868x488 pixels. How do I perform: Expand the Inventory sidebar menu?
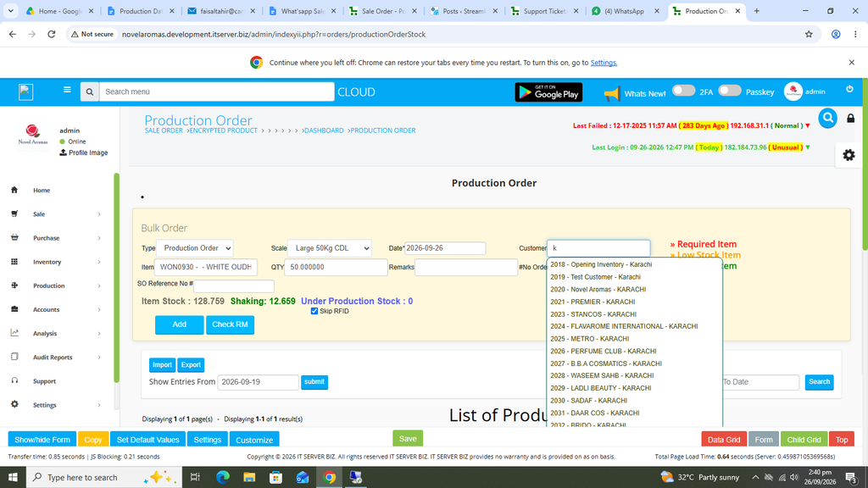tap(55, 262)
